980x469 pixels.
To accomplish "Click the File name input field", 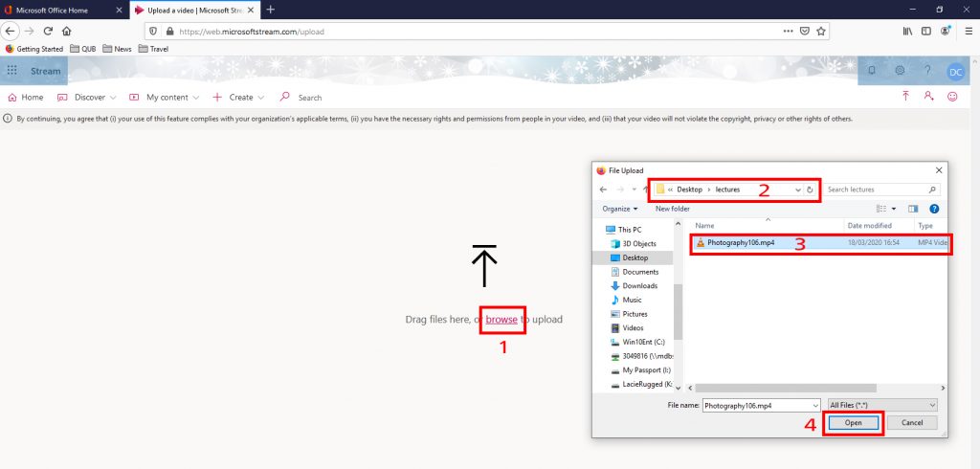I will pos(759,405).
